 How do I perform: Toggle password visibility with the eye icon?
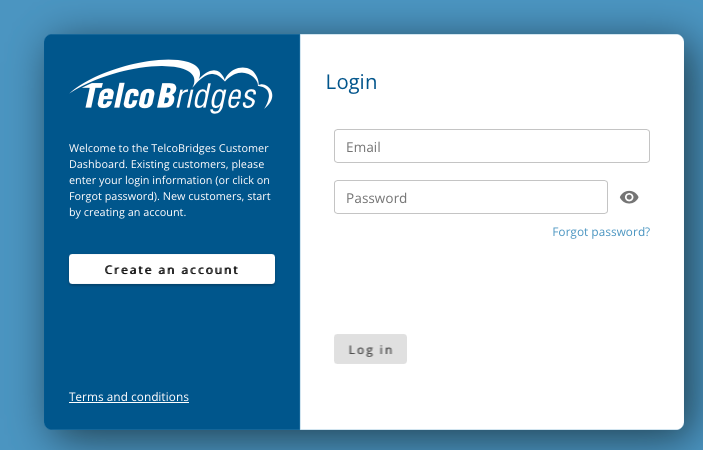(629, 197)
